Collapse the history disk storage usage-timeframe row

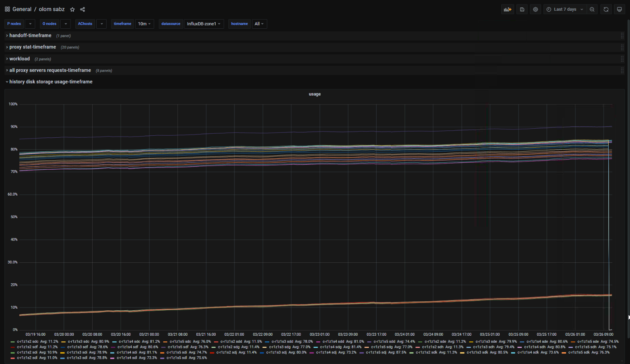pos(51,82)
